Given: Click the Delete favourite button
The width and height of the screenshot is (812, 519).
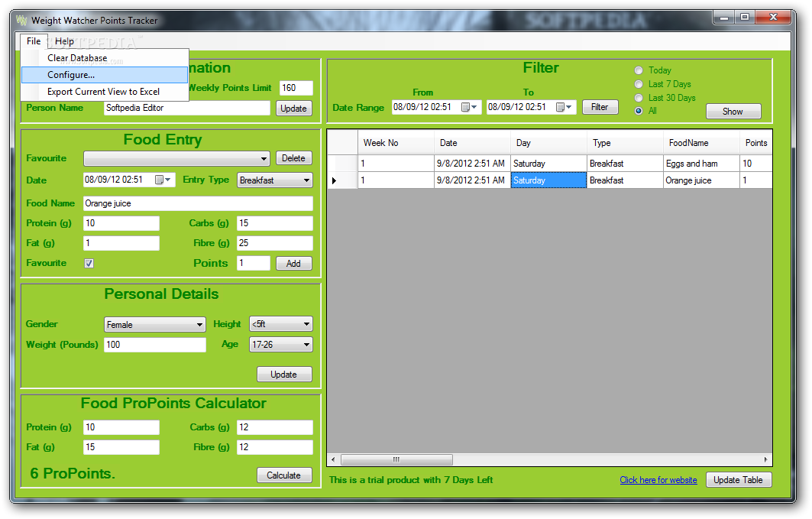Looking at the screenshot, I should pos(293,158).
